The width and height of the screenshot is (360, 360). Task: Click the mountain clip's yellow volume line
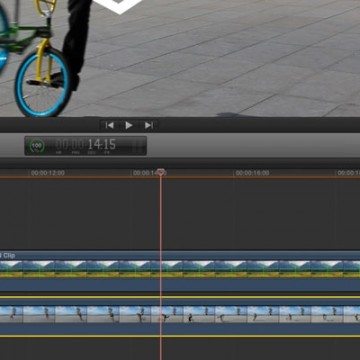[x=180, y=297]
